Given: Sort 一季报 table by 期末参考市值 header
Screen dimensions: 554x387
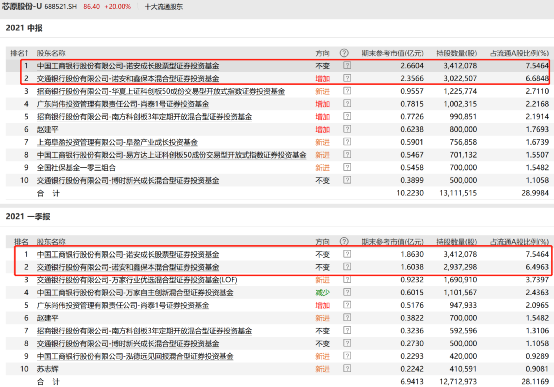Looking at the screenshot, I should [392, 242].
